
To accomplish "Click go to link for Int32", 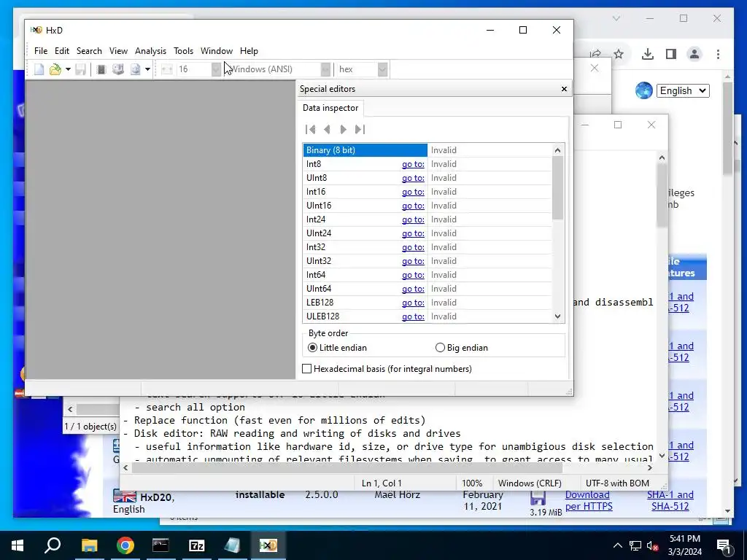I will pyautogui.click(x=413, y=247).
